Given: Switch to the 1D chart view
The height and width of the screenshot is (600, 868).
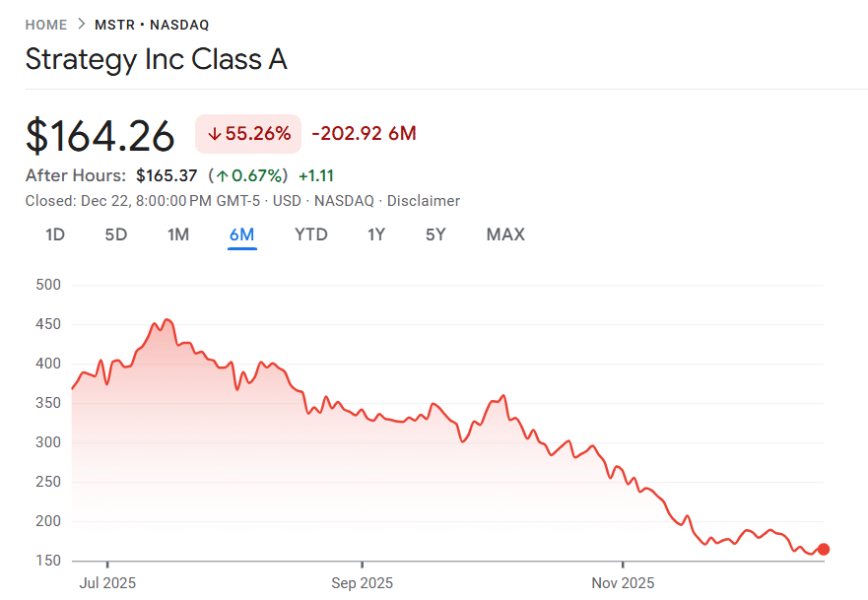Looking at the screenshot, I should point(55,234).
